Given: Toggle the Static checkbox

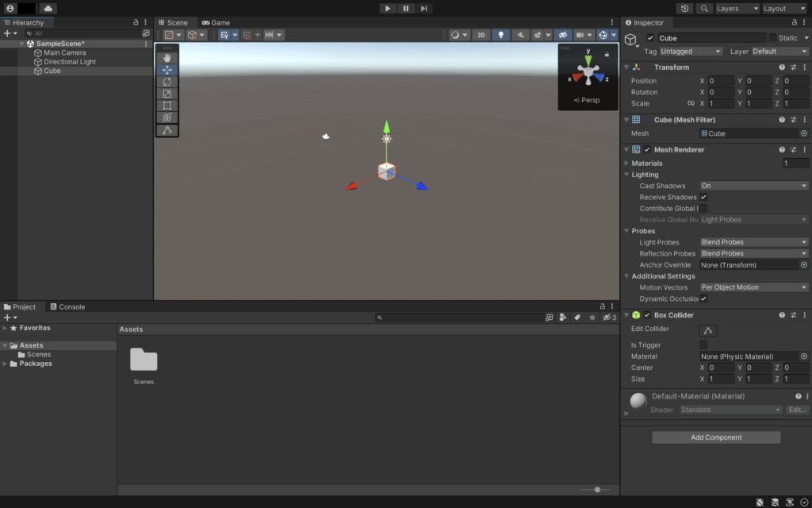Looking at the screenshot, I should coord(773,38).
